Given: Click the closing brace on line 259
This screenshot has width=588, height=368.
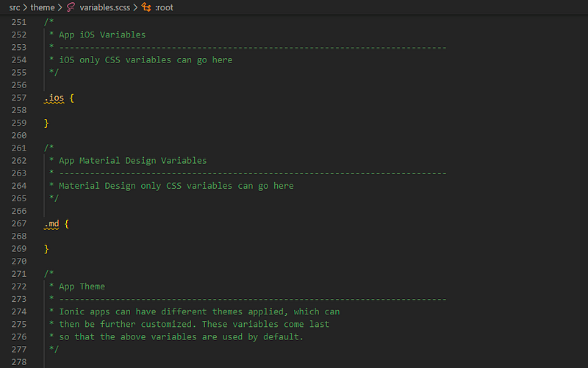Looking at the screenshot, I should [x=46, y=123].
